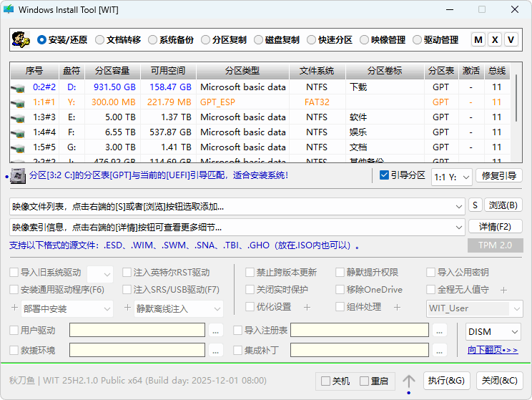532x400 pixels.
Task: Browse for integrated patch with ellipsis button
Action: (439, 350)
